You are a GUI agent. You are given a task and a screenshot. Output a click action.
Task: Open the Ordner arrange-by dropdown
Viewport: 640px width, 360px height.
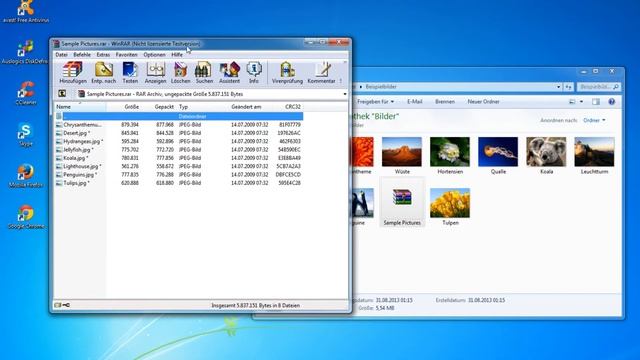pyautogui.click(x=594, y=120)
